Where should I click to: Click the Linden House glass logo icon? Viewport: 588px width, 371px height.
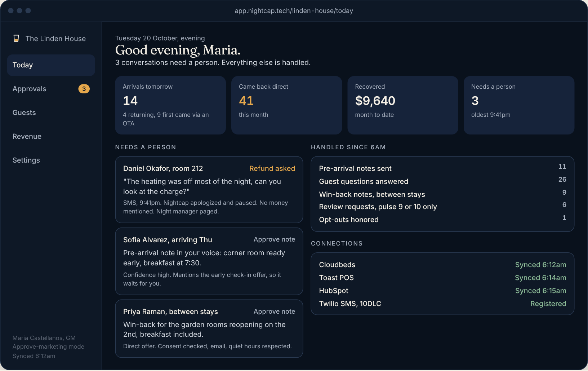[x=16, y=38]
